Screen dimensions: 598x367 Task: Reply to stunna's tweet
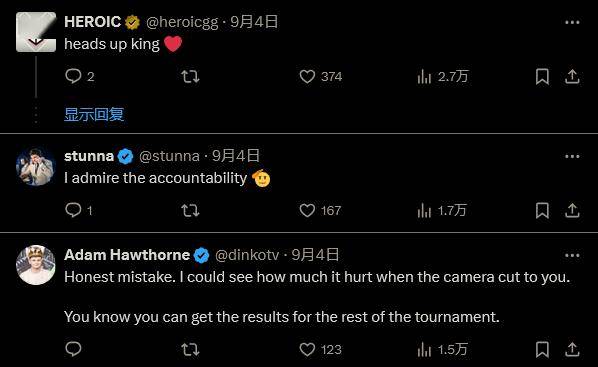[79, 210]
